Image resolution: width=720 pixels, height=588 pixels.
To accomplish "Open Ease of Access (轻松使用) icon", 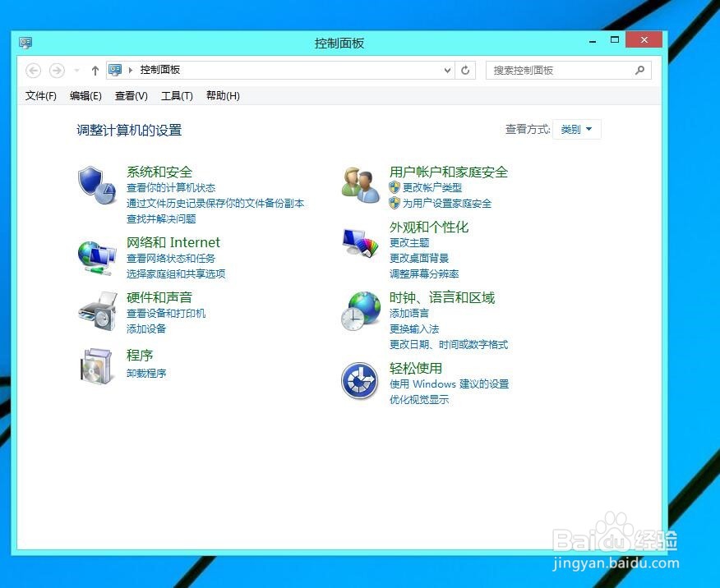I will click(359, 380).
